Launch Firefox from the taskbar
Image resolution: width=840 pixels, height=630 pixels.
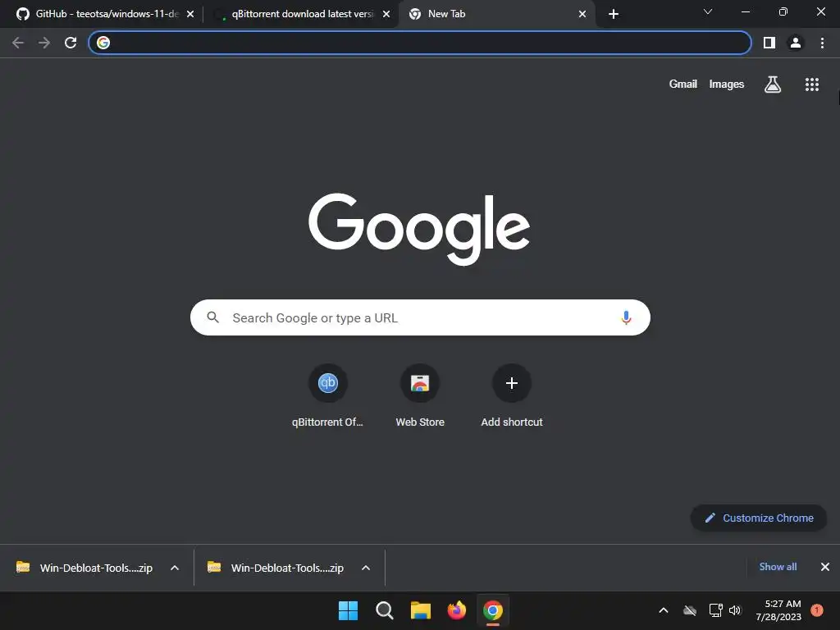pyautogui.click(x=456, y=610)
